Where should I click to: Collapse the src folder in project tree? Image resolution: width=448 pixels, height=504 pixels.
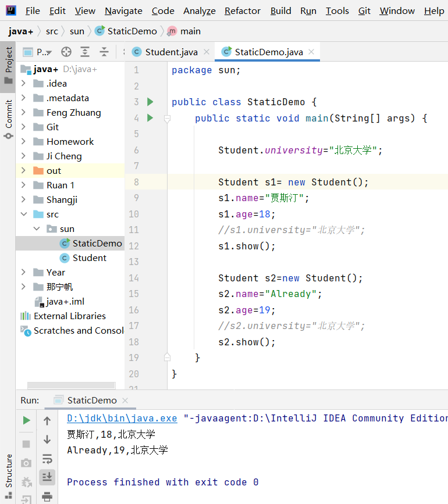[x=23, y=215]
